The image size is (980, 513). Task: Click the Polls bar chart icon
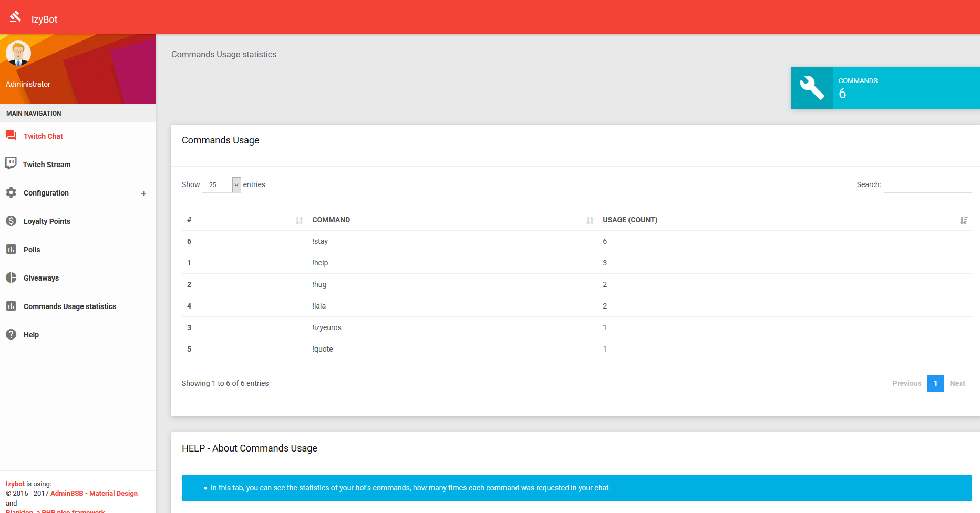point(11,249)
